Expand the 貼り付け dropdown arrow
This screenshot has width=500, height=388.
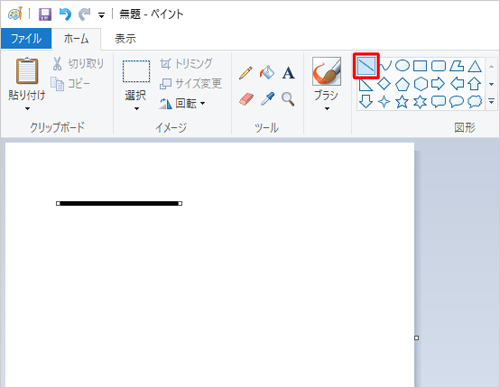27,109
